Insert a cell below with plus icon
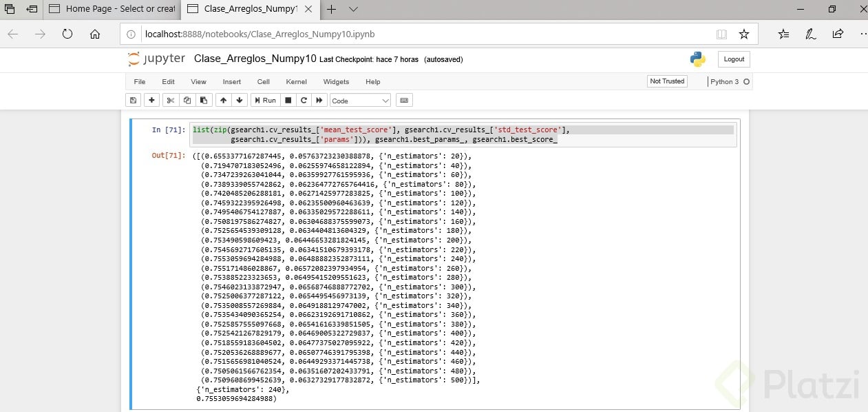Viewport: 868px width, 412px height. [151, 101]
